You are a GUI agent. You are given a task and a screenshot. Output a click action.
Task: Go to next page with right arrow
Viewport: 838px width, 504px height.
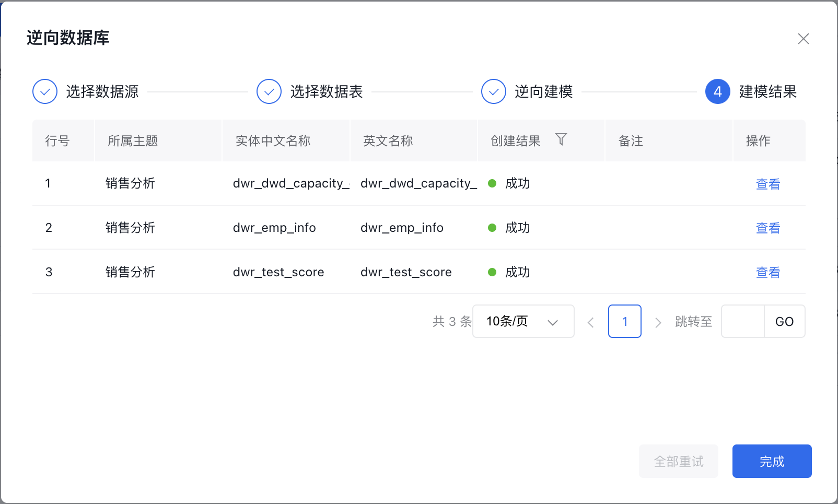coord(658,322)
